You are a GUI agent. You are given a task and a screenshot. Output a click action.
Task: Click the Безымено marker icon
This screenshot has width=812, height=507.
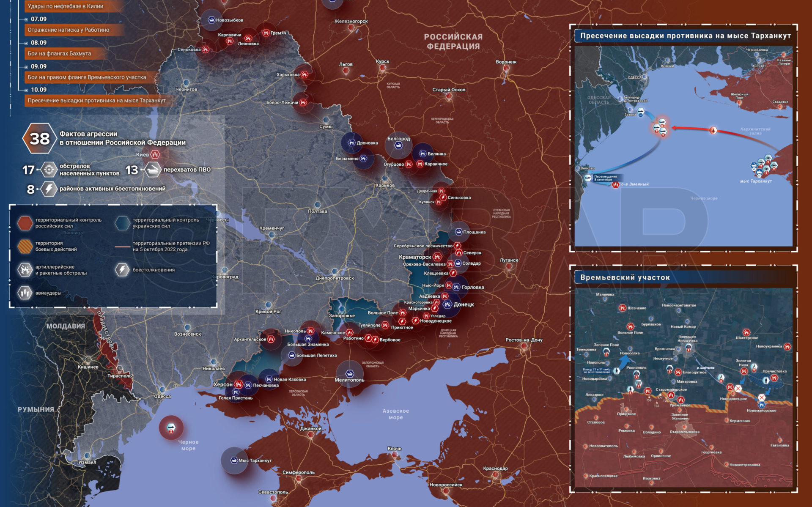pos(363,159)
